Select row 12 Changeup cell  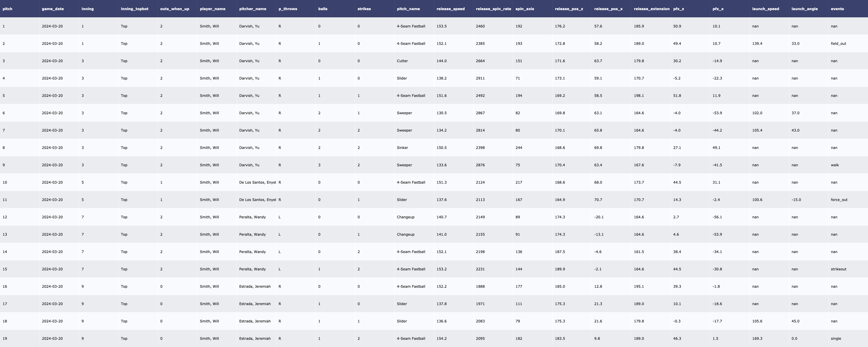pos(405,217)
